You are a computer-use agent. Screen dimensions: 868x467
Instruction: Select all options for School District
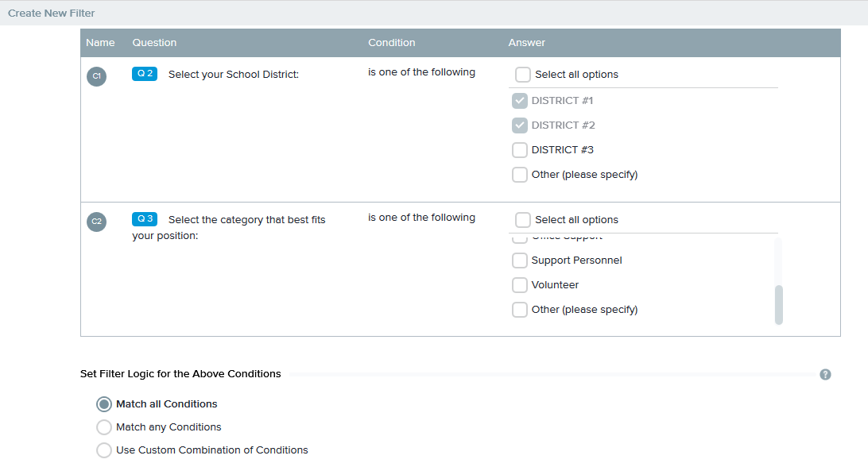523,75
